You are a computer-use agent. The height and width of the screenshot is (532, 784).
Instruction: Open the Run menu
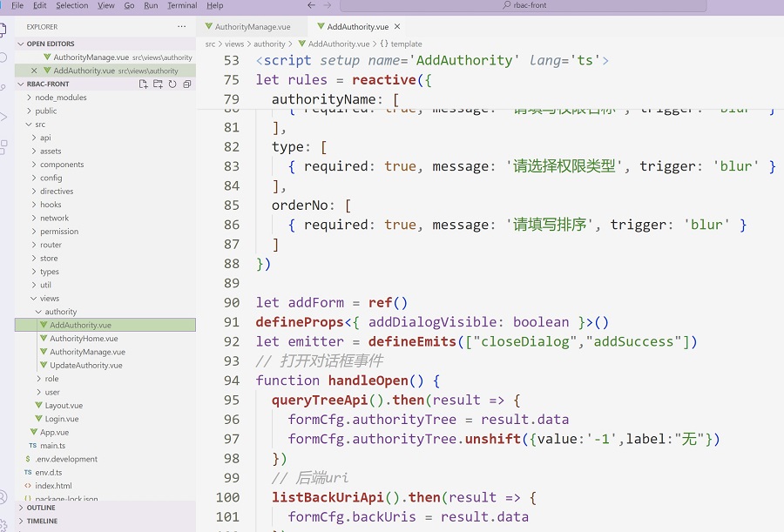coord(152,5)
